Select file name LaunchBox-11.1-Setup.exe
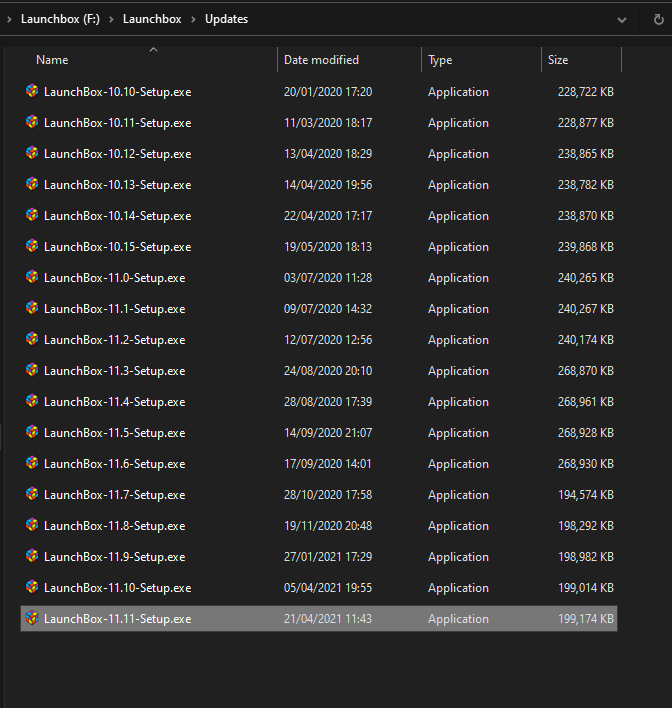672x708 pixels. (x=115, y=309)
